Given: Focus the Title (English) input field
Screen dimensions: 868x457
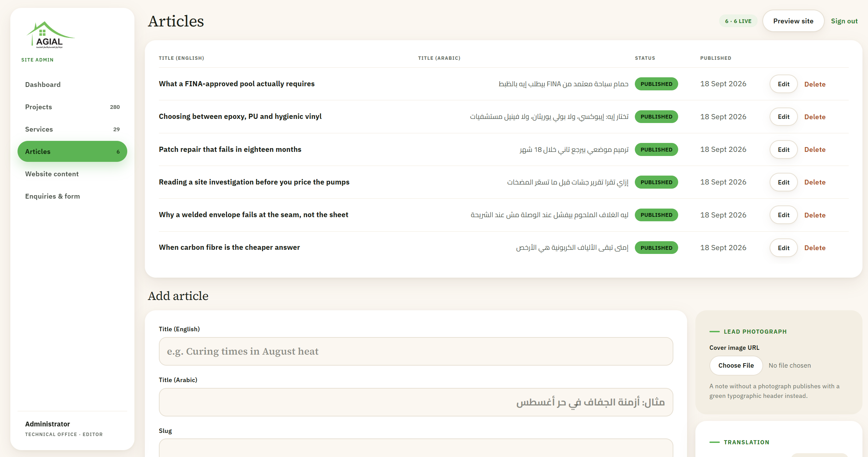Looking at the screenshot, I should coord(416,351).
